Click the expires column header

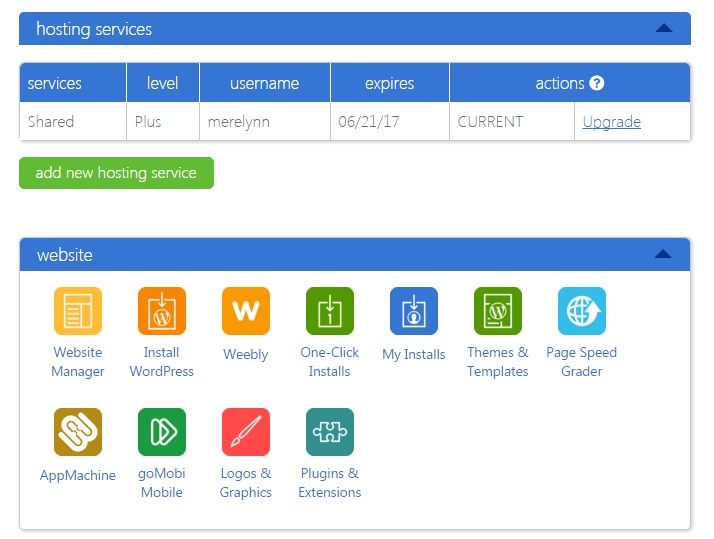coord(390,83)
